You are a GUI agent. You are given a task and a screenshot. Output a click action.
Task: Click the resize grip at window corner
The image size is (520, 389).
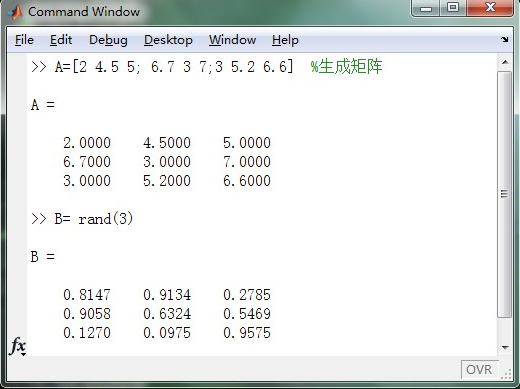coord(506,375)
